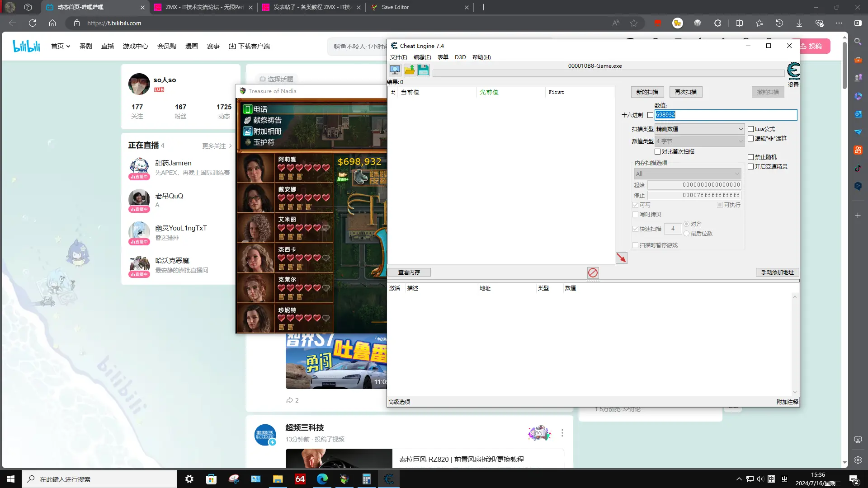Toggle 写时拷贝 checkbox
The width and height of the screenshot is (868, 488).
(x=635, y=215)
